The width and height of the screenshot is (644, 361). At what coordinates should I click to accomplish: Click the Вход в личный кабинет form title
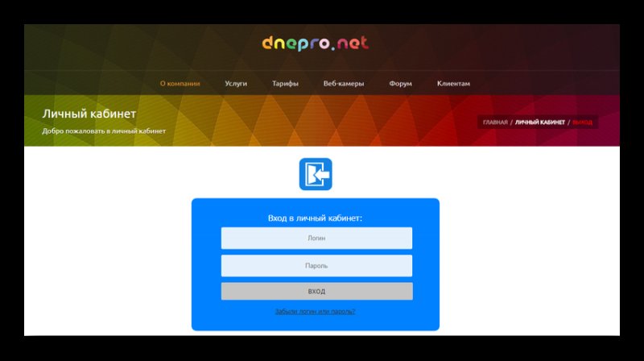tap(315, 218)
